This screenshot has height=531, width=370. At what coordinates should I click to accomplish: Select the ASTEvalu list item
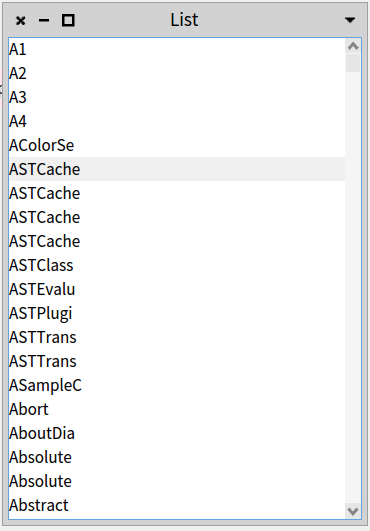click(177, 289)
